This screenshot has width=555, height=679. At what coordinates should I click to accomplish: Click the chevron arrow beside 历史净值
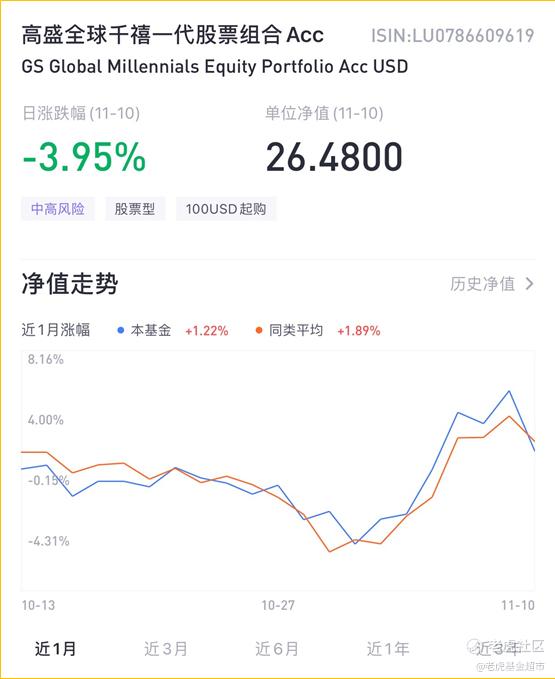coord(529,284)
